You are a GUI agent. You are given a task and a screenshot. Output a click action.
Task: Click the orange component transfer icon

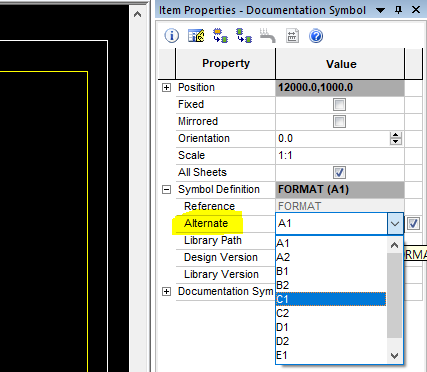coord(220,36)
